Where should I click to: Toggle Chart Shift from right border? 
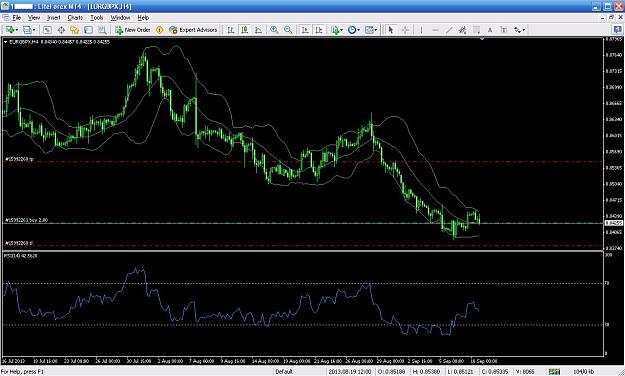[319, 30]
